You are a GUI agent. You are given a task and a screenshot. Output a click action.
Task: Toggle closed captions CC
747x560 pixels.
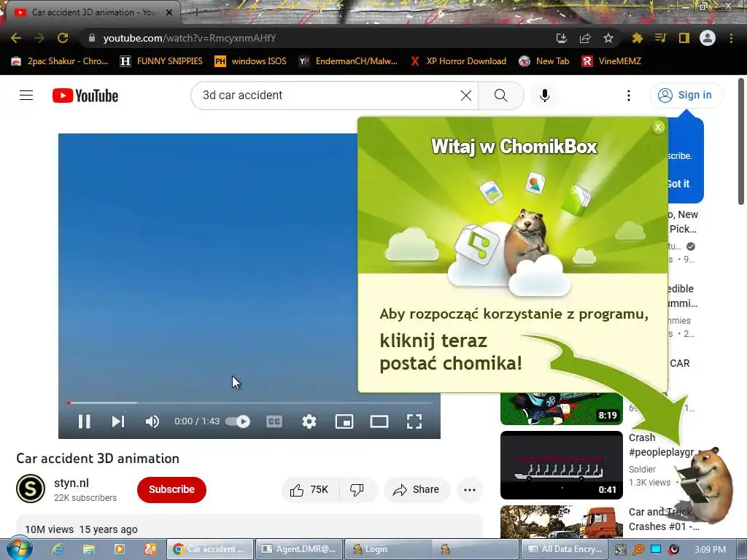(274, 421)
